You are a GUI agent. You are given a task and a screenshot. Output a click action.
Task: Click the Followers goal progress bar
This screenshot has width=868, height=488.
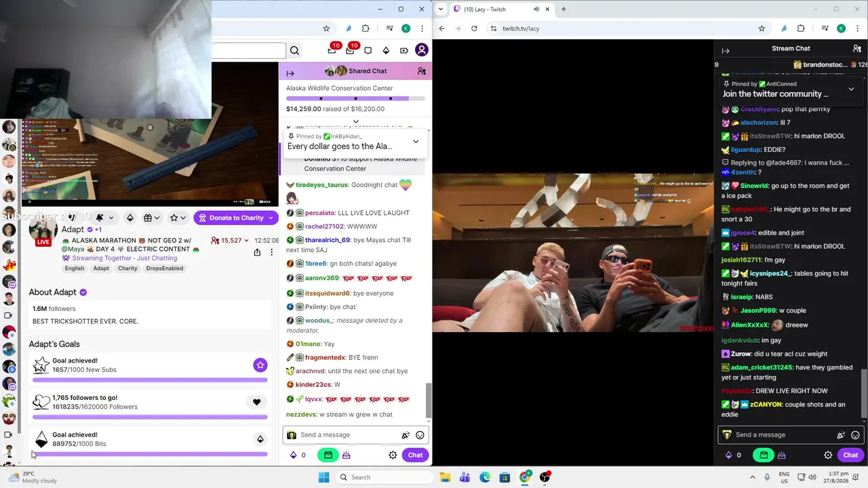[x=149, y=417]
